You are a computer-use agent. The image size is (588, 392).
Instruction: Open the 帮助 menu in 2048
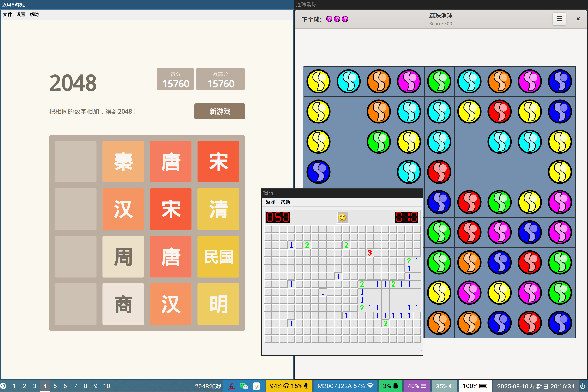tap(34, 15)
